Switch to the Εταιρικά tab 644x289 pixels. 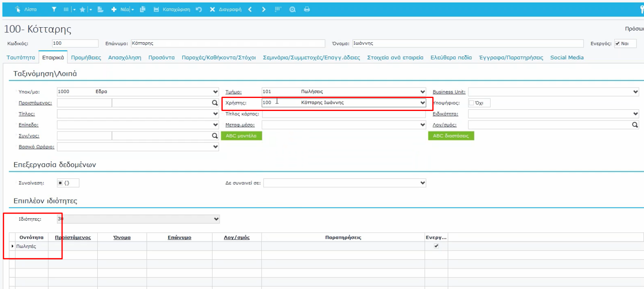click(53, 58)
